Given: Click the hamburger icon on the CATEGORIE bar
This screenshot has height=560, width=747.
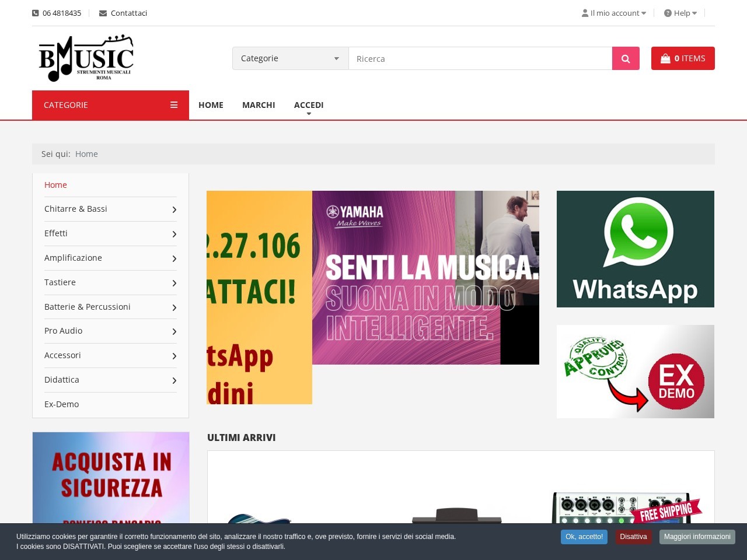Looking at the screenshot, I should point(173,105).
